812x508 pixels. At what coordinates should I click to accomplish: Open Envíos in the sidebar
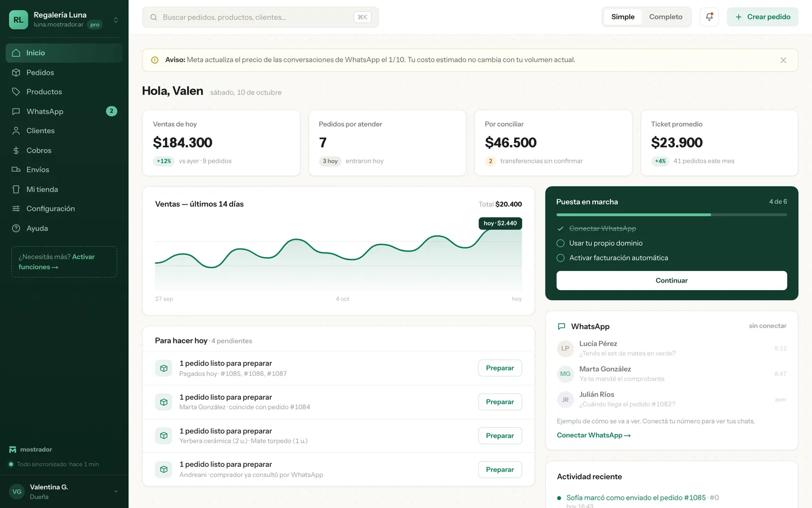coord(64,170)
